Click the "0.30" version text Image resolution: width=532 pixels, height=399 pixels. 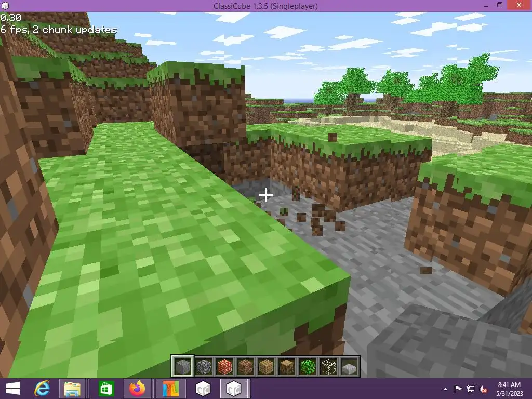click(11, 18)
